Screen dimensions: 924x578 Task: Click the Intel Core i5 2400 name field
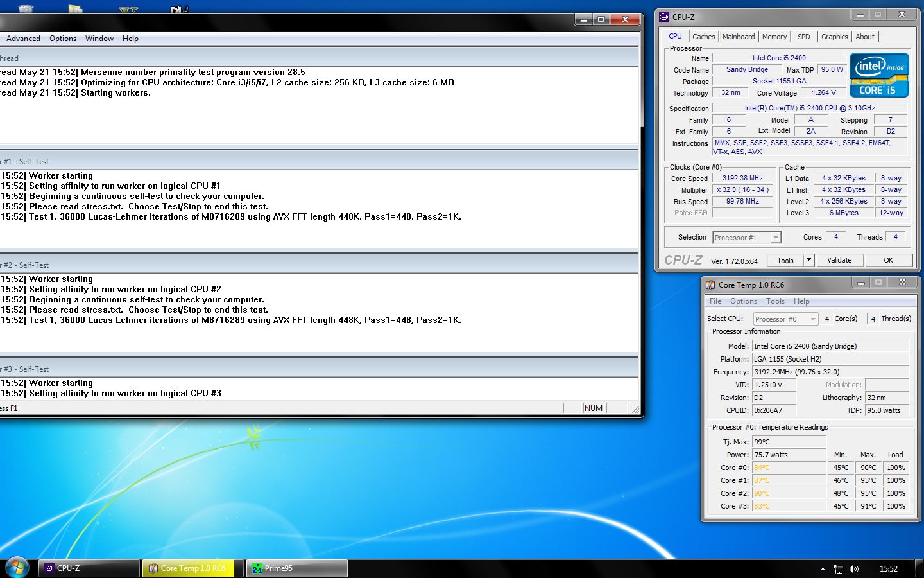pos(779,58)
